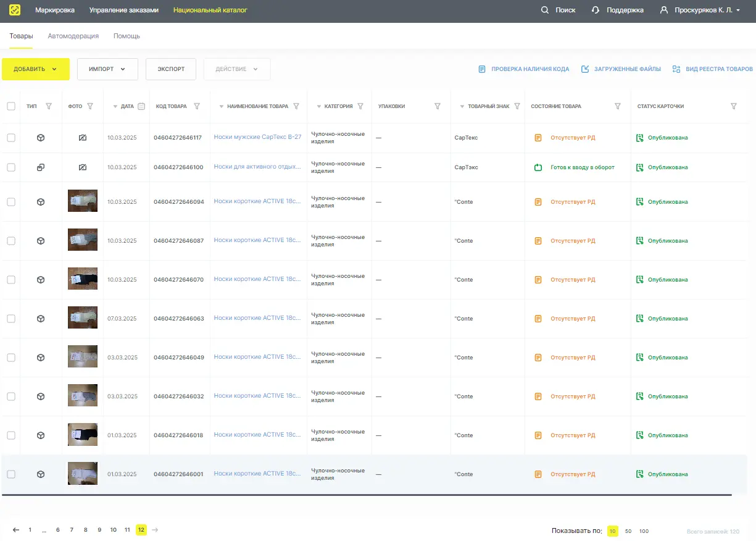The height and width of the screenshot is (541, 756).
Task: Click filter icon in Статус карточки header
Action: pos(734,106)
